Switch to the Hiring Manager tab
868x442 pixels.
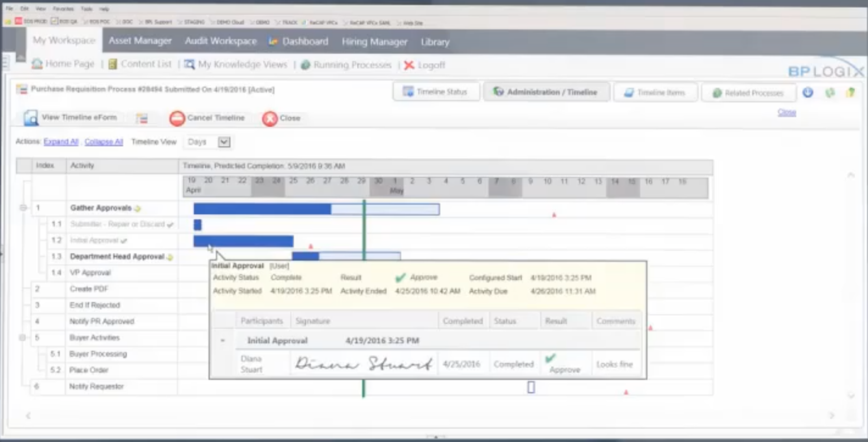click(x=374, y=41)
